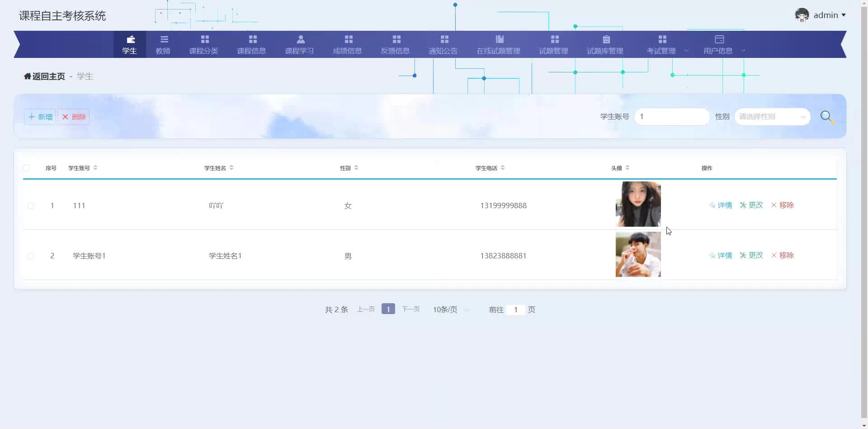This screenshot has height=429, width=868.
Task: Open the 课程信息 menu item
Action: (251, 44)
